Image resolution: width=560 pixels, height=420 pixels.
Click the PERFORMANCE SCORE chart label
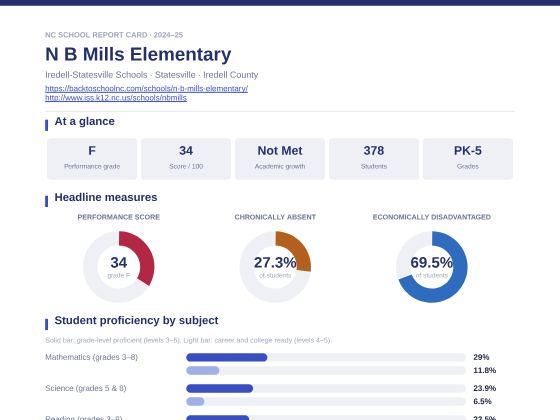click(x=119, y=217)
